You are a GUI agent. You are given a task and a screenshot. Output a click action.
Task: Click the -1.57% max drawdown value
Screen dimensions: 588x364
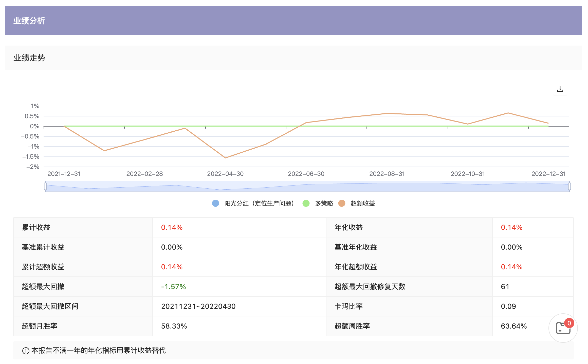click(x=173, y=287)
